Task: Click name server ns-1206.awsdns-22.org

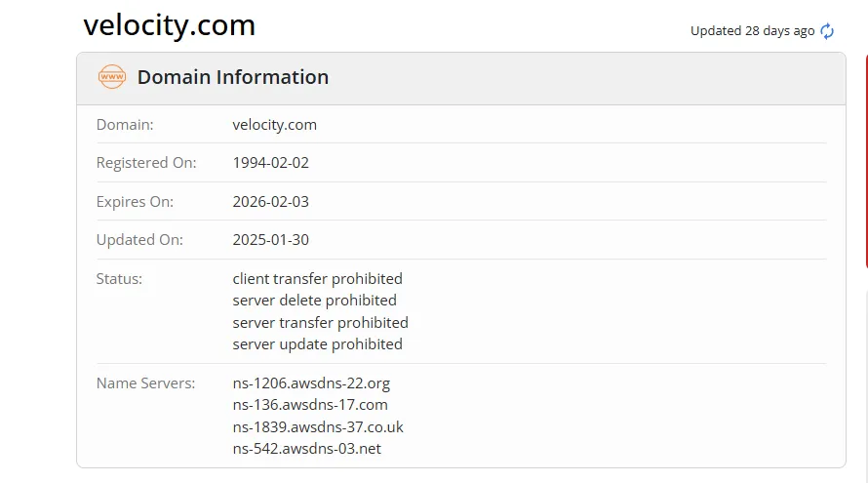Action: pos(311,383)
